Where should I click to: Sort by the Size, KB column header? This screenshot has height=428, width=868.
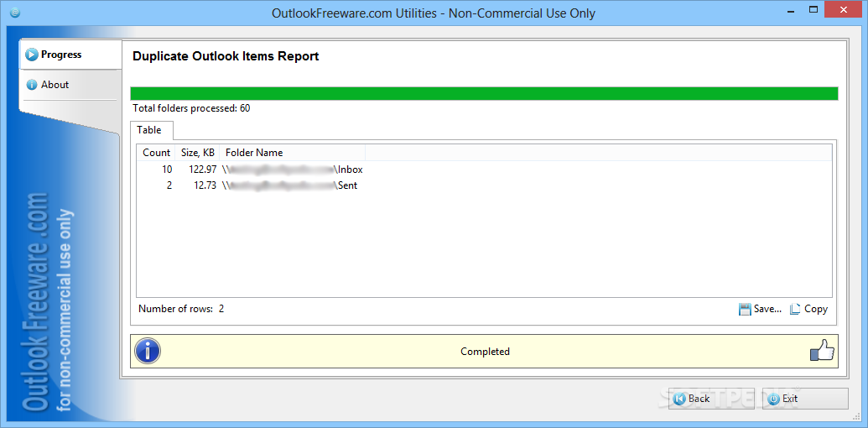coord(198,153)
